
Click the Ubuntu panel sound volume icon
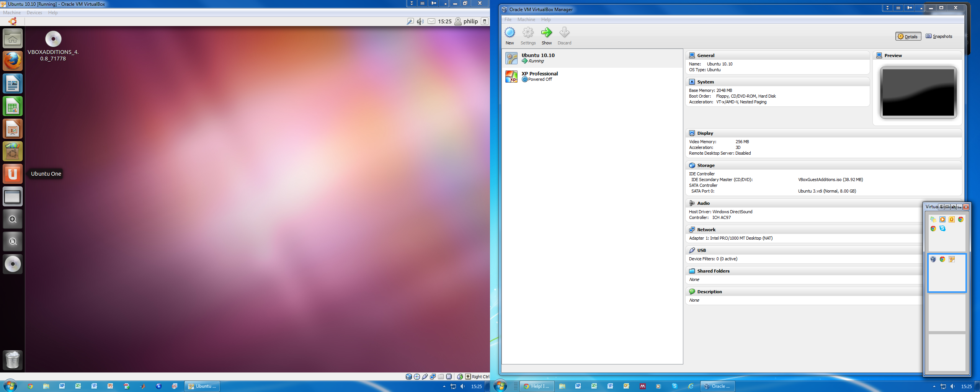(420, 21)
